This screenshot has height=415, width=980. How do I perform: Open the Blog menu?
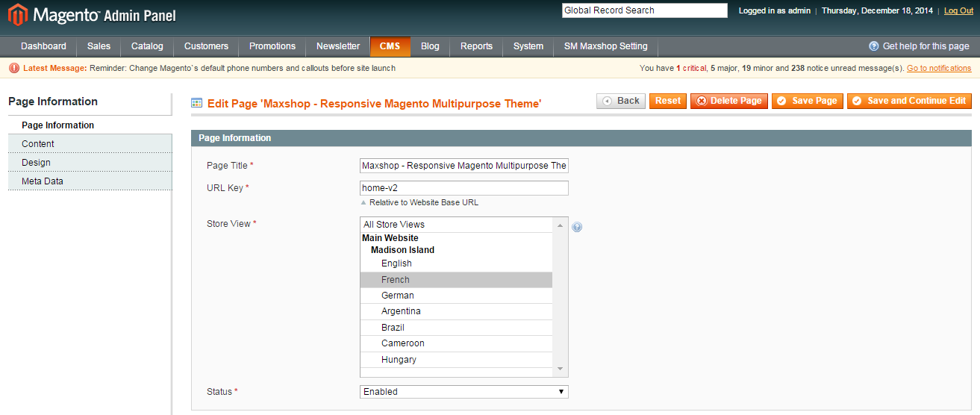click(x=430, y=46)
